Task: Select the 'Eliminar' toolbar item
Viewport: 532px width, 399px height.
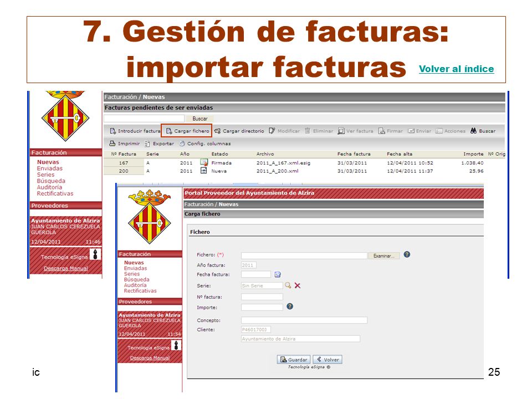Action: pyautogui.click(x=319, y=131)
